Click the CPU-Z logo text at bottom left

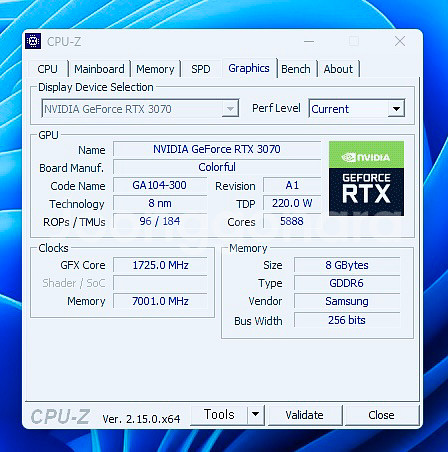pos(60,417)
